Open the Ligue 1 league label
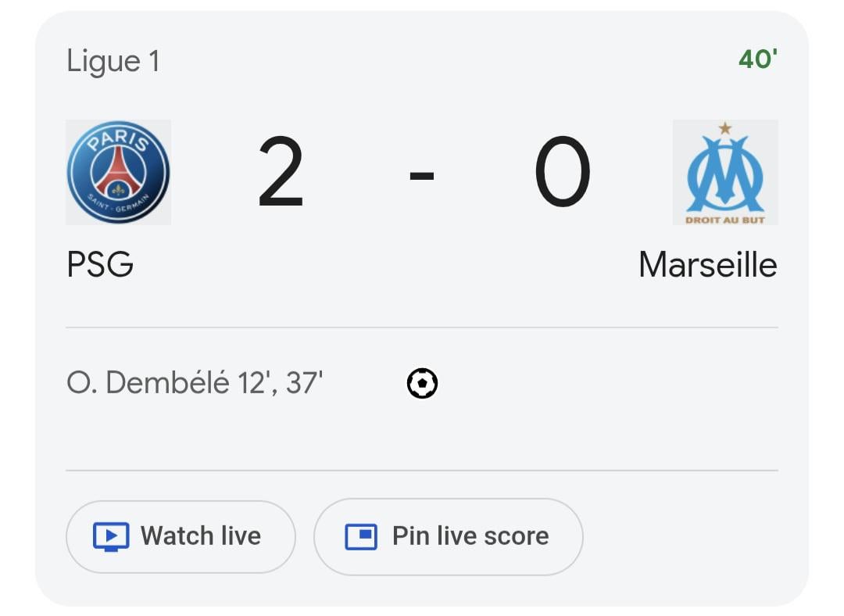The height and width of the screenshot is (616, 844). pyautogui.click(x=113, y=61)
